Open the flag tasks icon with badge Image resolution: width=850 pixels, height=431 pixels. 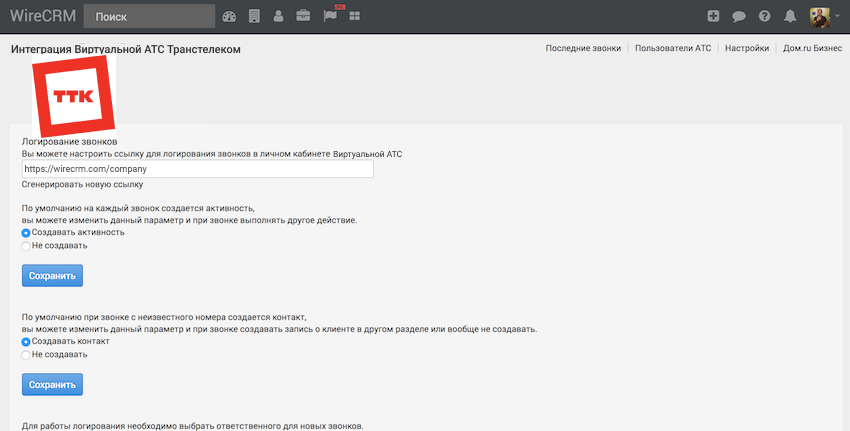[330, 16]
